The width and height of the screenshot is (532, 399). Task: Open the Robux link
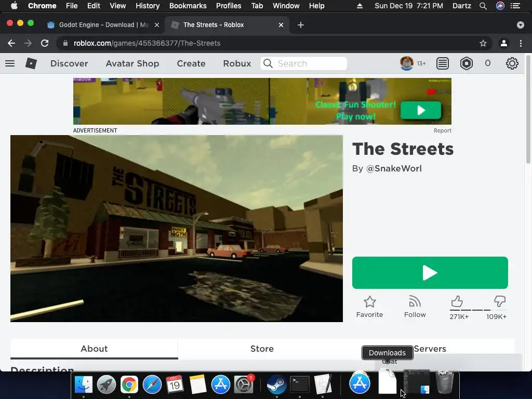point(237,63)
